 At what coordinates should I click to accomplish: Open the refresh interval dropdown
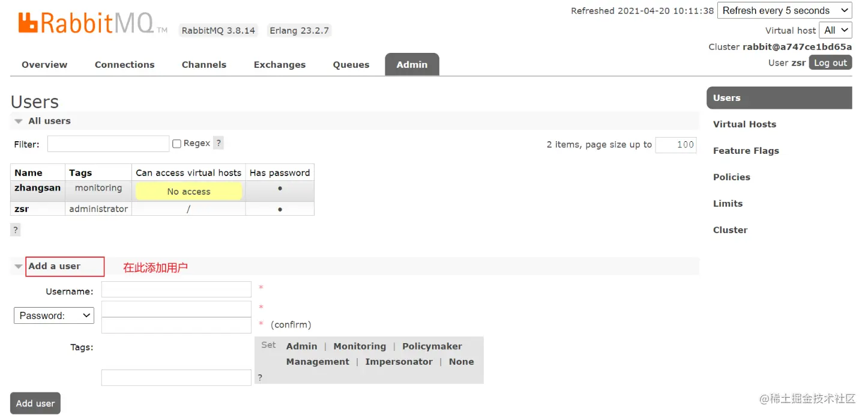[785, 11]
